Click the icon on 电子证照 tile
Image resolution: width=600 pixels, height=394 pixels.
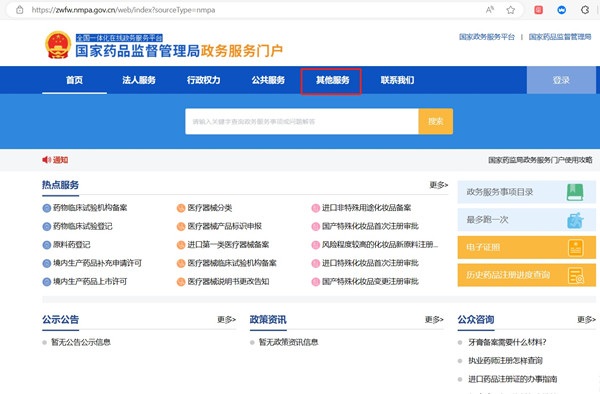tap(576, 248)
